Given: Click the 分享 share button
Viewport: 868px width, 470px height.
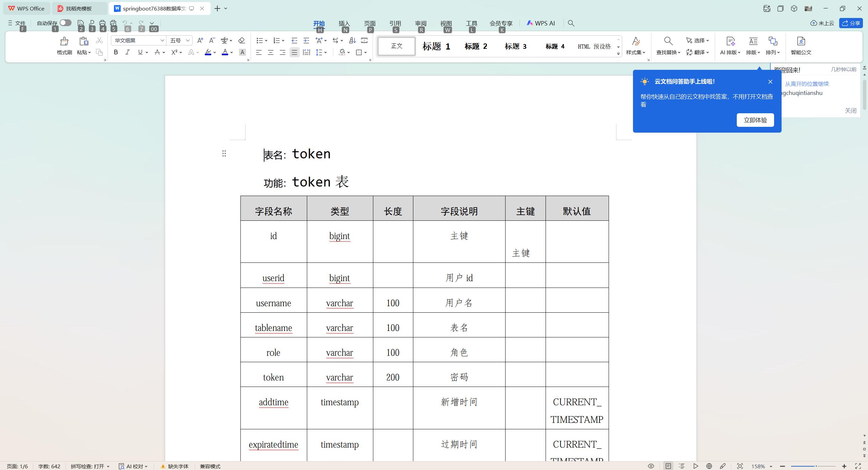Looking at the screenshot, I should (851, 23).
